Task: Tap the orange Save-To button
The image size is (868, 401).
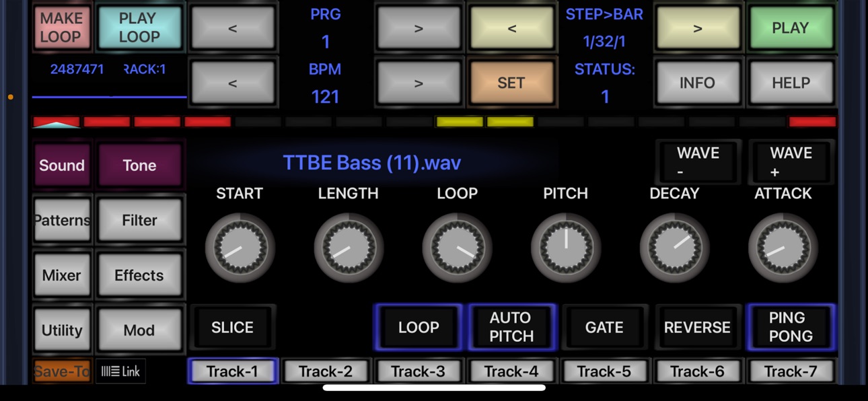Action: click(x=62, y=371)
